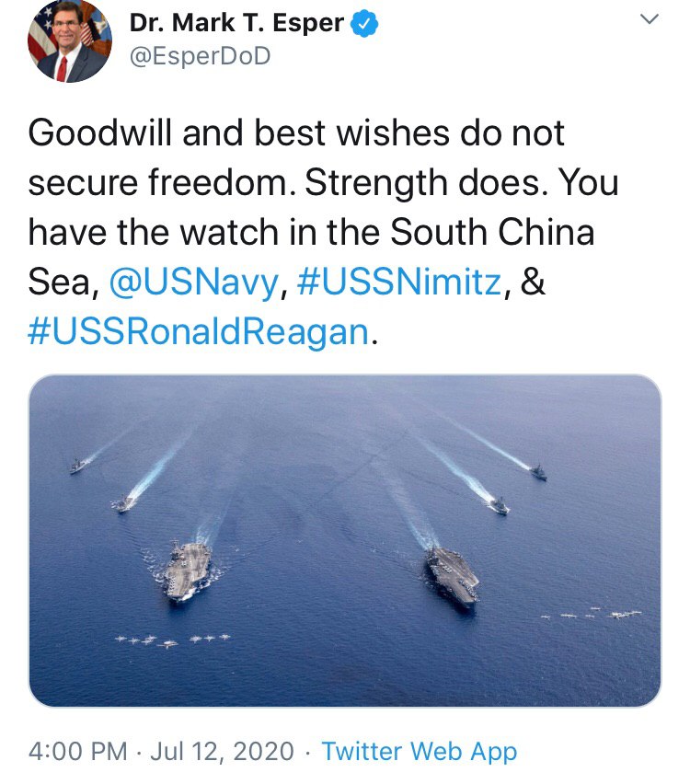Open the #USSRonaldReagan hashtag
Viewport: 690px width, 784px height.
(198, 331)
